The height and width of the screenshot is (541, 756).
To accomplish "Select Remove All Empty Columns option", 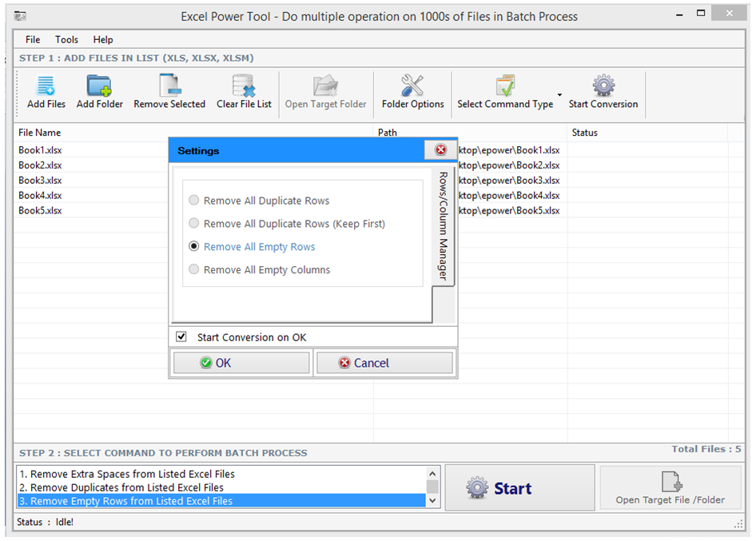I will 194,269.
